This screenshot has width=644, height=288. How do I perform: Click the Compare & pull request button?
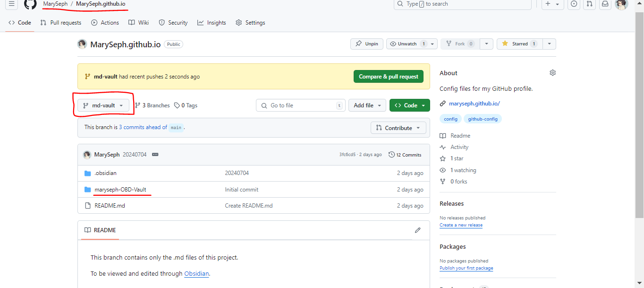pos(388,76)
